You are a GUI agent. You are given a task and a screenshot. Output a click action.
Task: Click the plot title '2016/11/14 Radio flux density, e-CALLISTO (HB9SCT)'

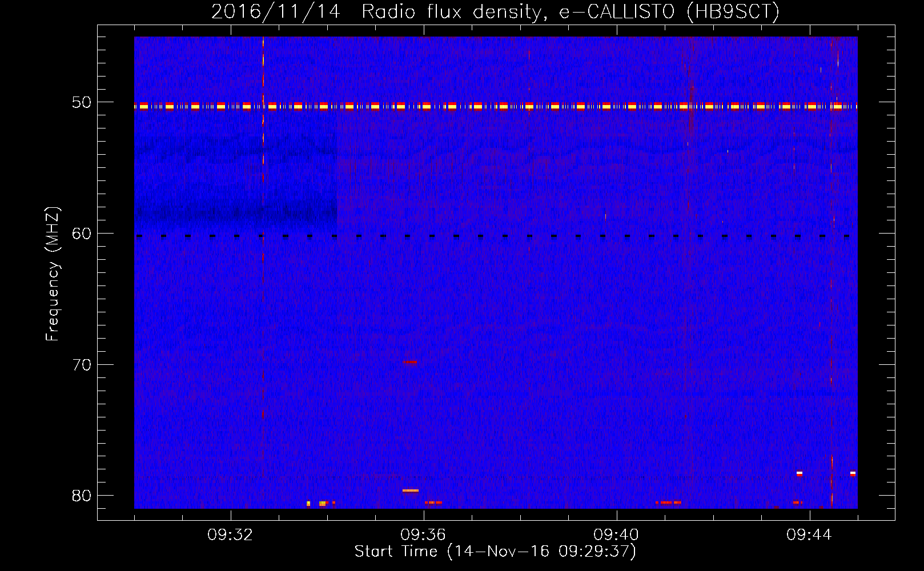495,11
